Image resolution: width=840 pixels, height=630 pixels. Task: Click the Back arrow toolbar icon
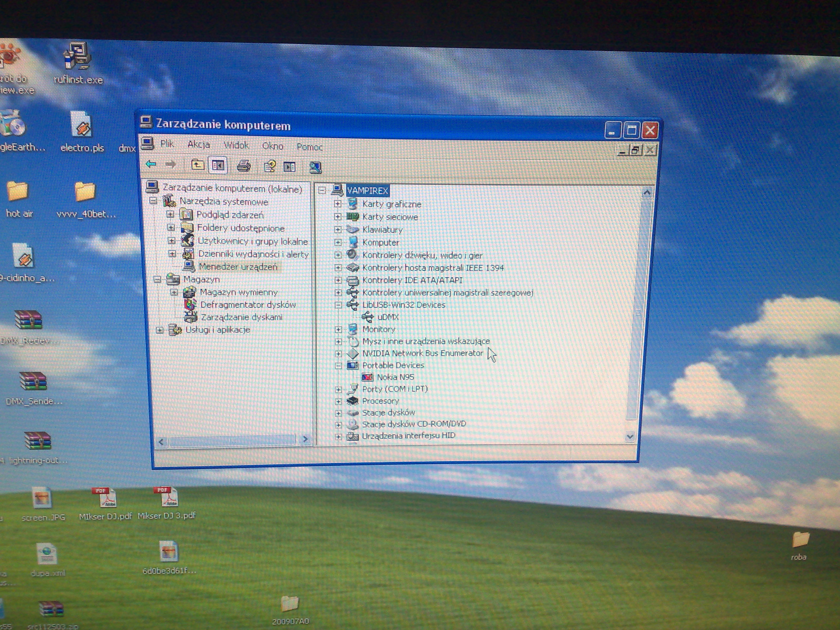click(151, 164)
